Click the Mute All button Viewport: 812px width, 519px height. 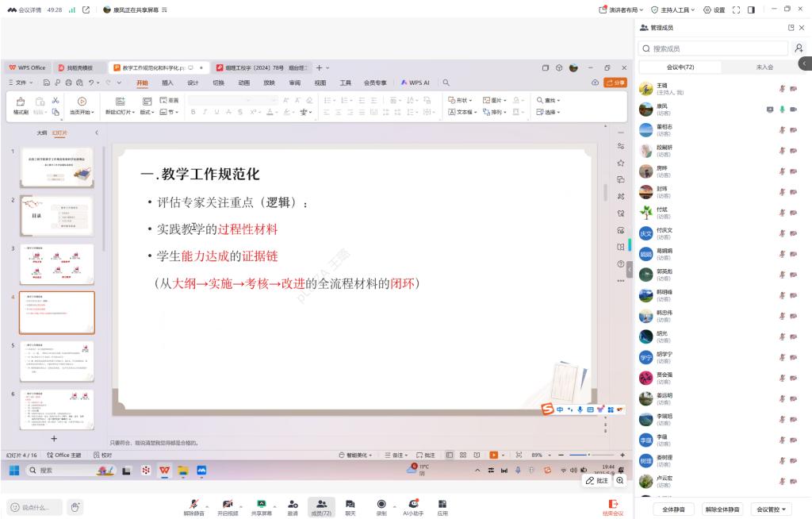(x=673, y=509)
